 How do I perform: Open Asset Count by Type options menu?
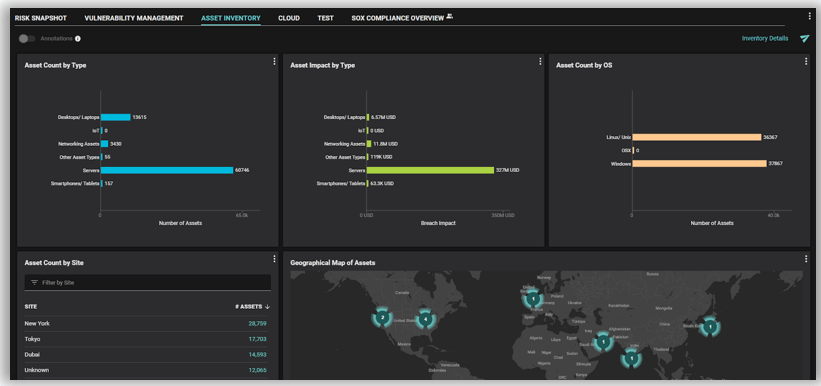[274, 62]
